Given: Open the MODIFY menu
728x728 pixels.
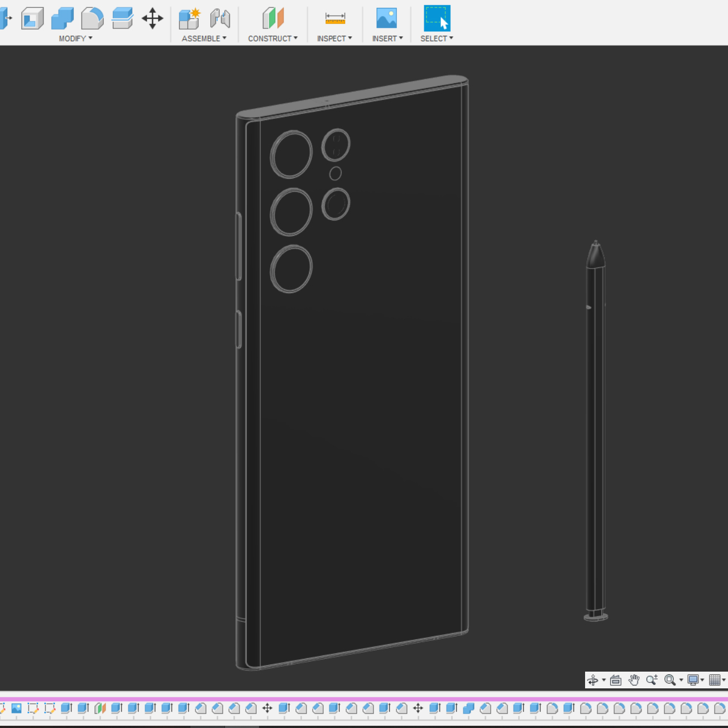Looking at the screenshot, I should click(x=75, y=39).
